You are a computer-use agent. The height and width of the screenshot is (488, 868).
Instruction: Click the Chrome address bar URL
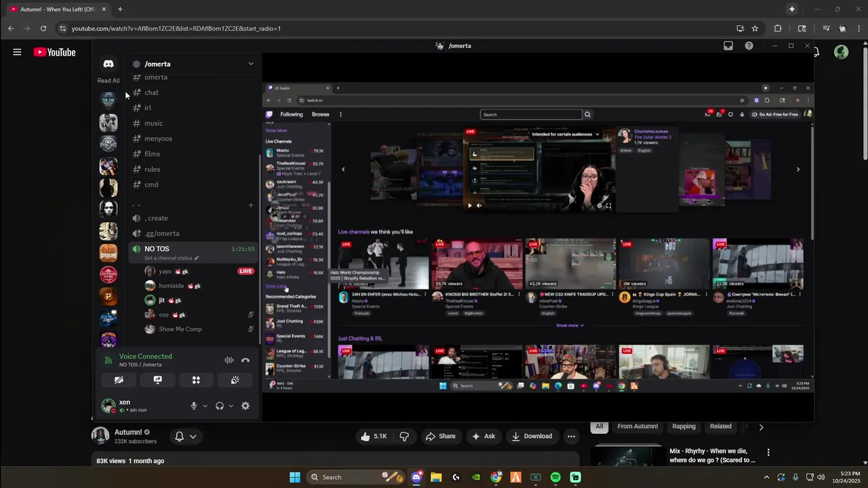coord(176,28)
